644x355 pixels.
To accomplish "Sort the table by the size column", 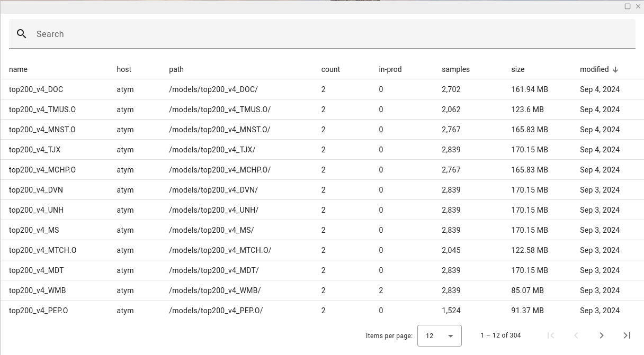I will click(517, 69).
